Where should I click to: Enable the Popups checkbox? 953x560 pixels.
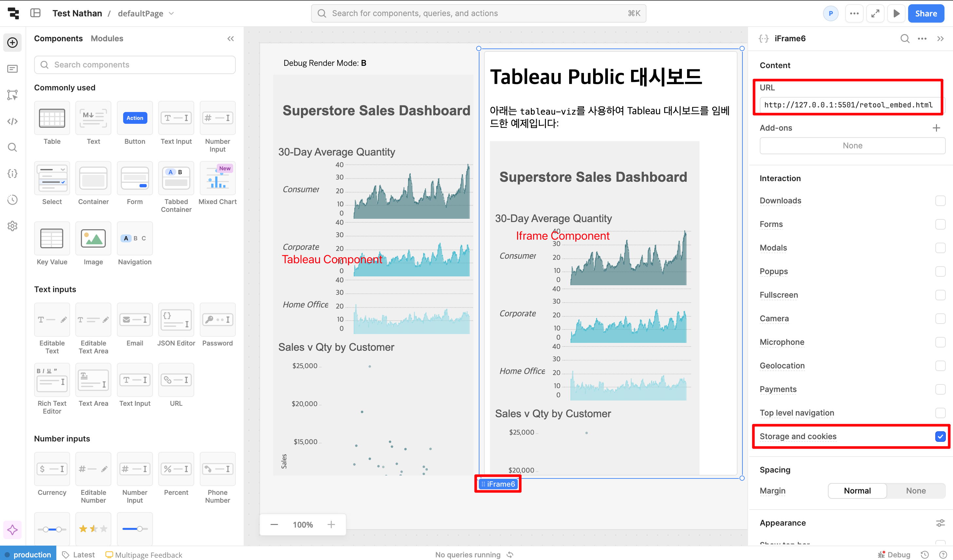point(940,271)
